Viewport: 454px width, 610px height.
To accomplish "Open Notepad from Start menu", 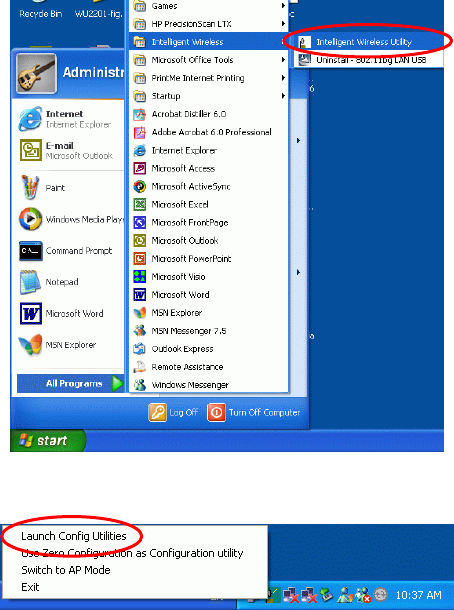I will [70, 282].
